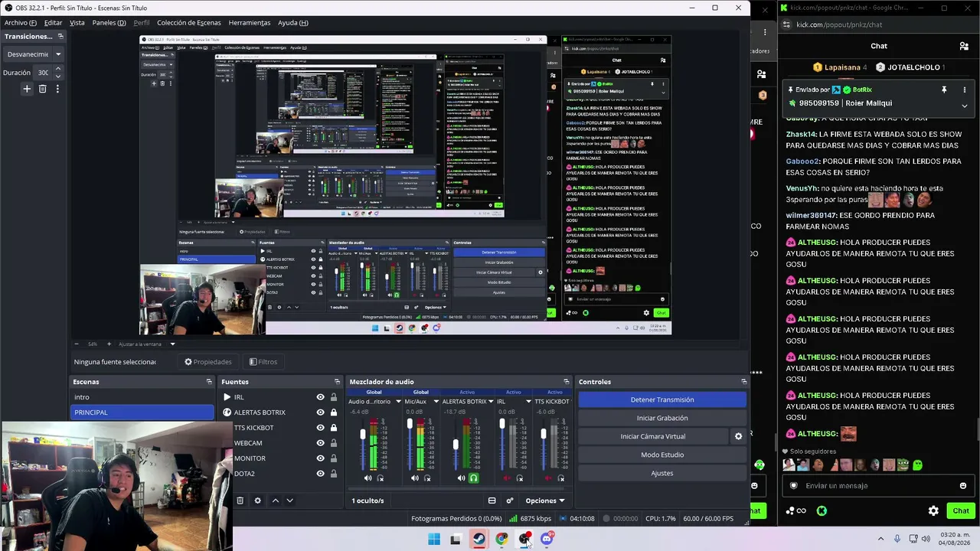Move selected source up in Fuentes
980x551 pixels.
(x=276, y=500)
